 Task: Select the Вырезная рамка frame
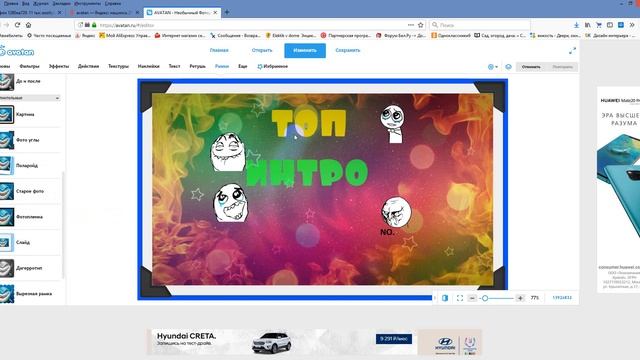tap(7, 294)
